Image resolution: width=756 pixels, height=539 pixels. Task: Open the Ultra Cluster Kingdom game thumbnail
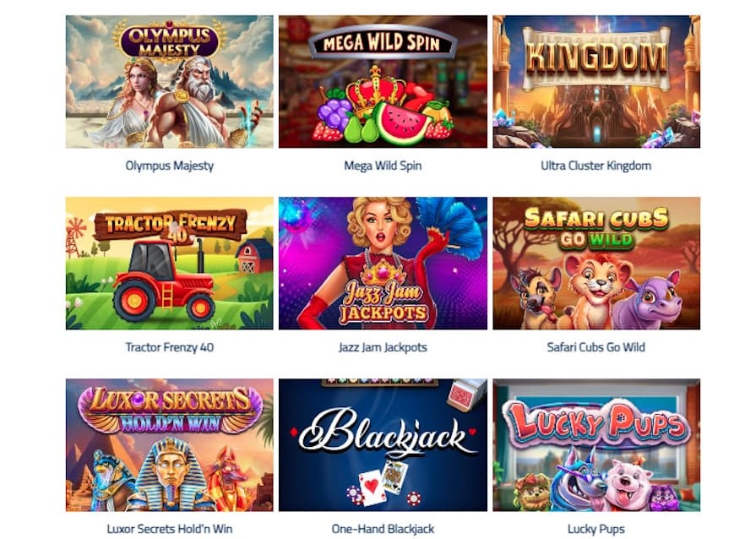click(596, 81)
